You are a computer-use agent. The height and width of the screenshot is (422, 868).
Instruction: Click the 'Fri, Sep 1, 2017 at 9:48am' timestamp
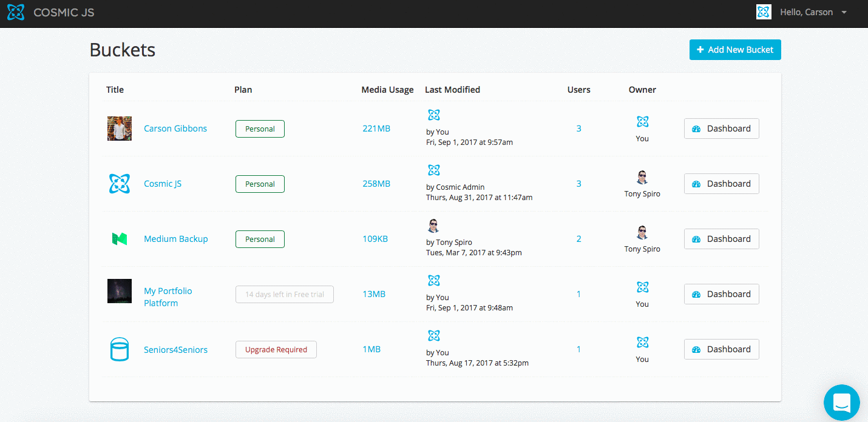coord(470,308)
